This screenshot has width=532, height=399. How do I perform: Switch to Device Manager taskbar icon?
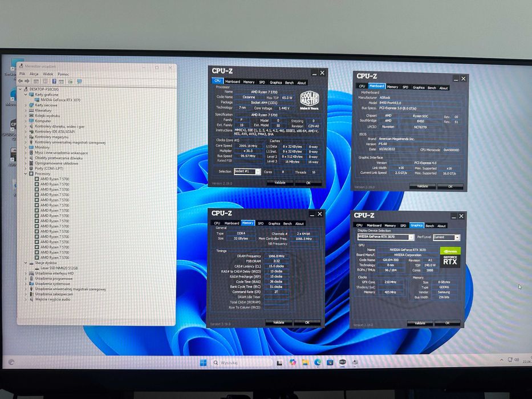pos(355,363)
